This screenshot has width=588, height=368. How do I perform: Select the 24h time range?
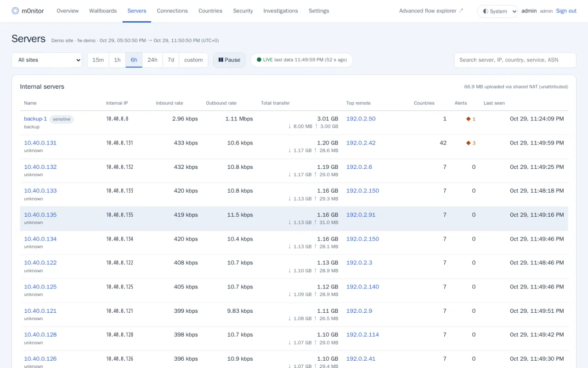tap(153, 60)
